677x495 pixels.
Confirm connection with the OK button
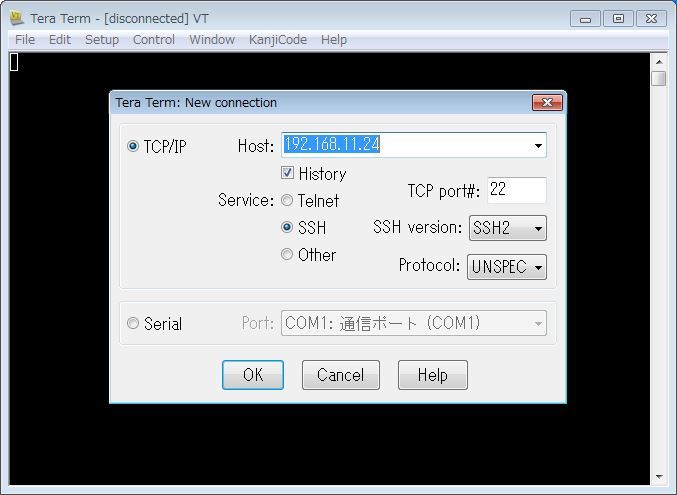click(x=253, y=375)
